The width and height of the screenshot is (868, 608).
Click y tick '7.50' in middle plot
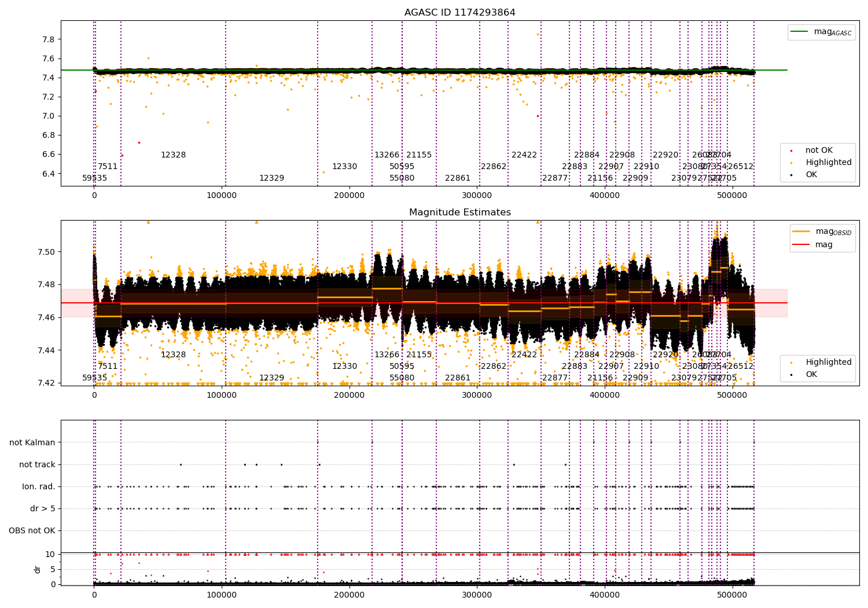46,252
